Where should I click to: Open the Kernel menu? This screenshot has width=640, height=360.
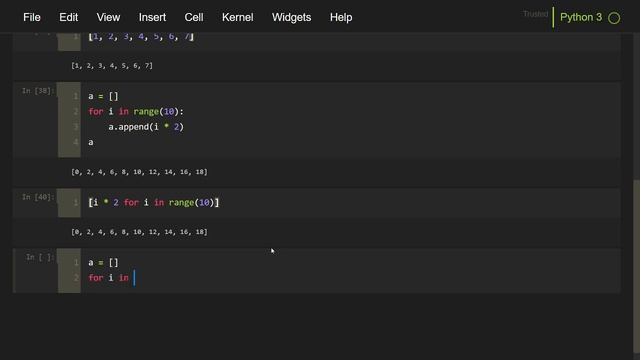[x=238, y=17]
